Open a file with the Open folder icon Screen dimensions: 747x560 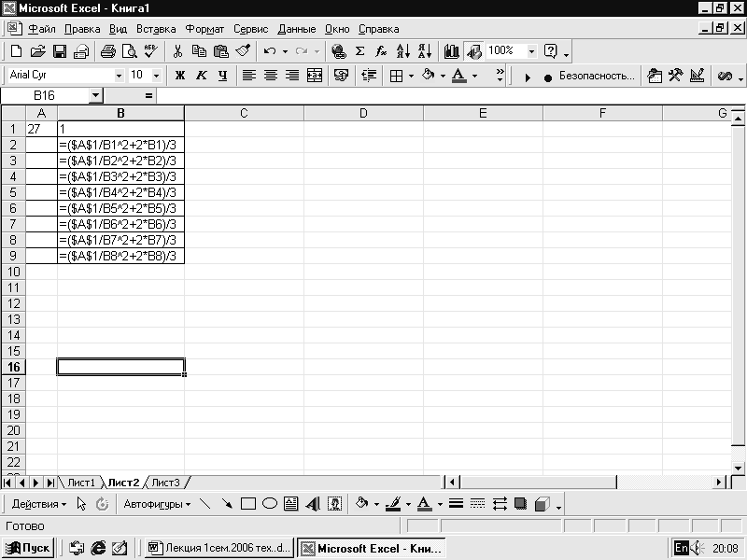(37, 51)
